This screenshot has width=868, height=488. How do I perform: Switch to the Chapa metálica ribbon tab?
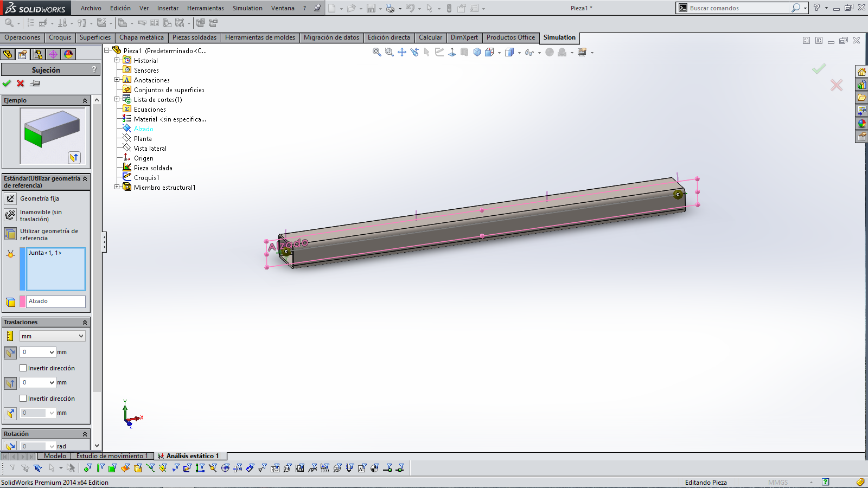pos(141,37)
